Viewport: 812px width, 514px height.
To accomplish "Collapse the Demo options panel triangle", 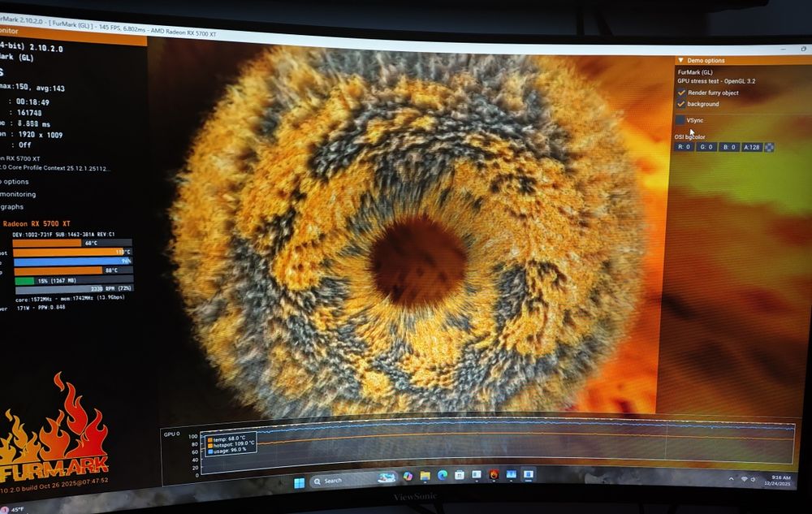I will pyautogui.click(x=680, y=60).
